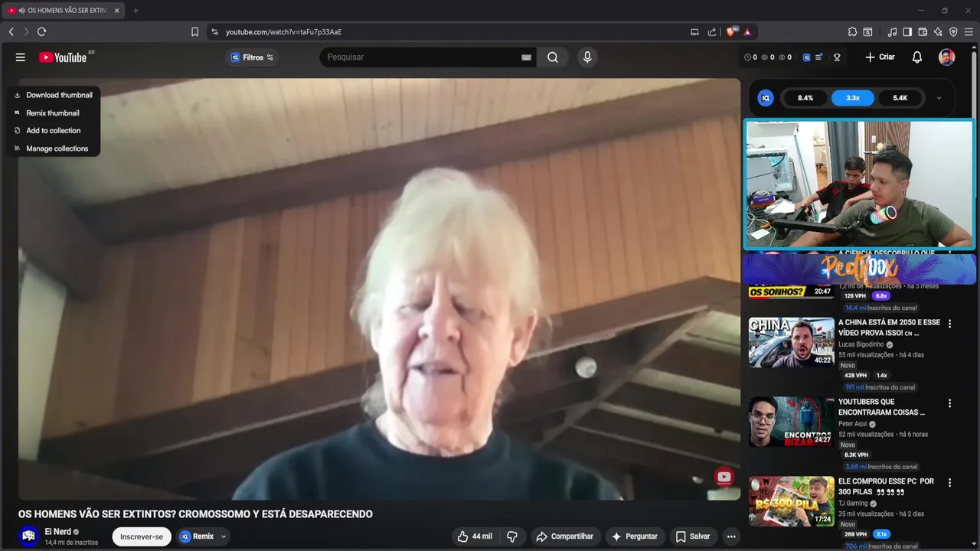
Task: Start voice search with microphone icon
Action: point(587,57)
